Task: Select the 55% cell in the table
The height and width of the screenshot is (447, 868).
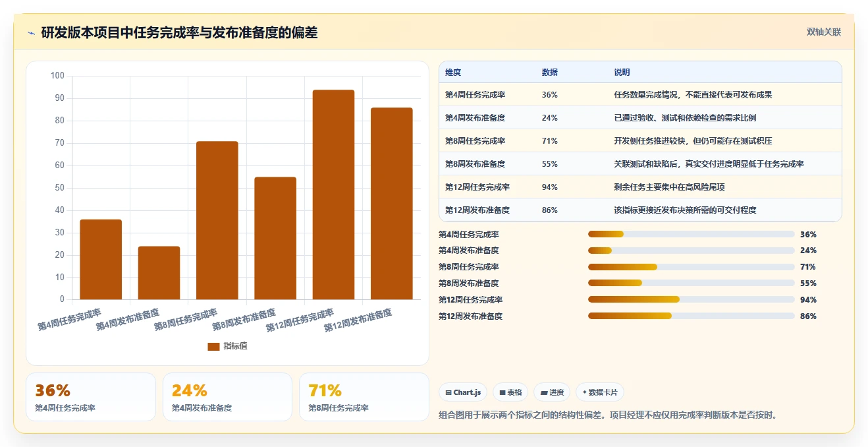Action: (x=550, y=164)
